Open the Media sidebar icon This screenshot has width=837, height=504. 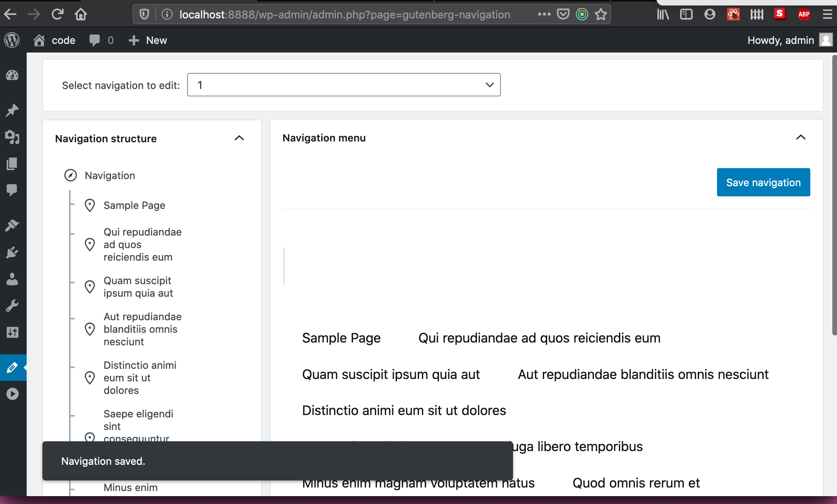coord(12,137)
